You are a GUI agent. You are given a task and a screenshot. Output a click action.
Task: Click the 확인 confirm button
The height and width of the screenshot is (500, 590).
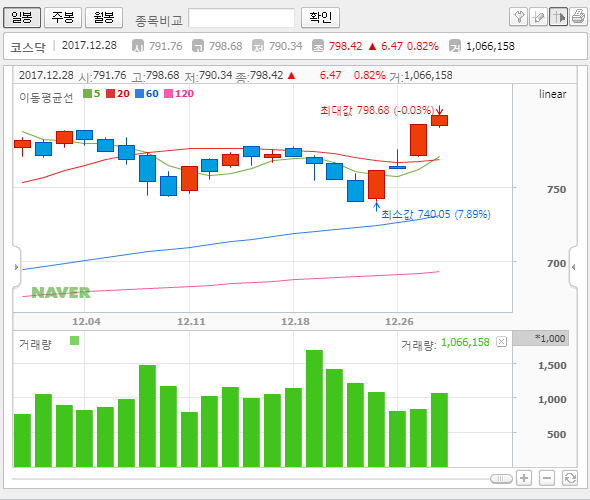(320, 17)
